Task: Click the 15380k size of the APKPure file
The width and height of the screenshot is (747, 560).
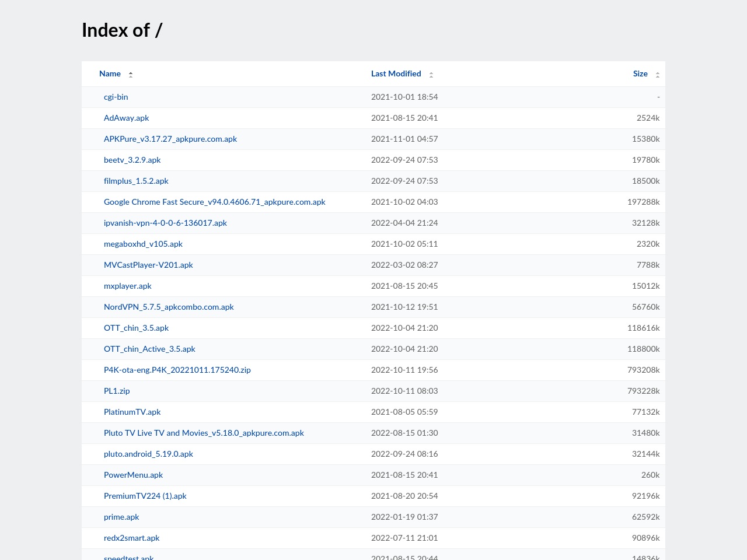Action: [x=645, y=139]
